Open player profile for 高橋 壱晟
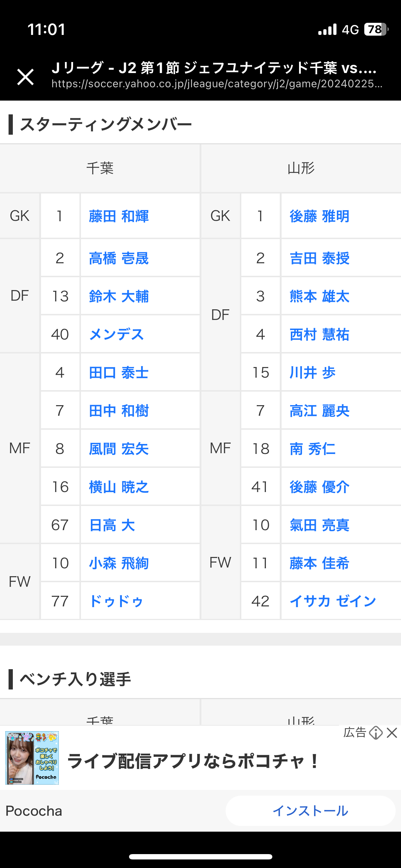Viewport: 401px width, 868px height. tap(119, 258)
